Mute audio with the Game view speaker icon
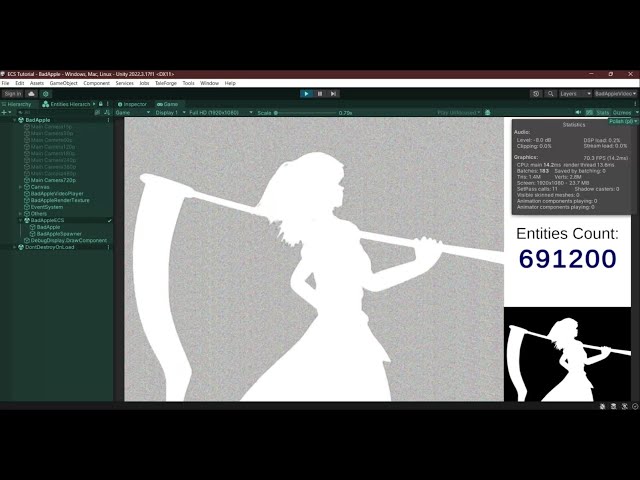 (x=578, y=112)
